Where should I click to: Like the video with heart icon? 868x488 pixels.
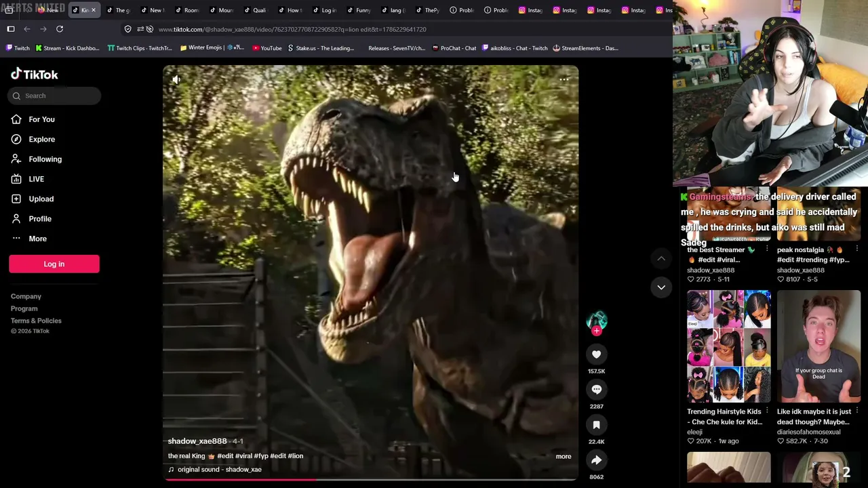point(597,354)
